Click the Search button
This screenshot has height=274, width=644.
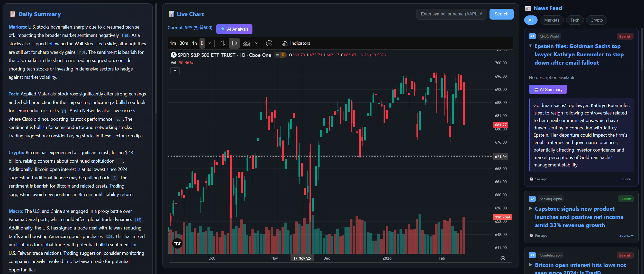coord(501,14)
